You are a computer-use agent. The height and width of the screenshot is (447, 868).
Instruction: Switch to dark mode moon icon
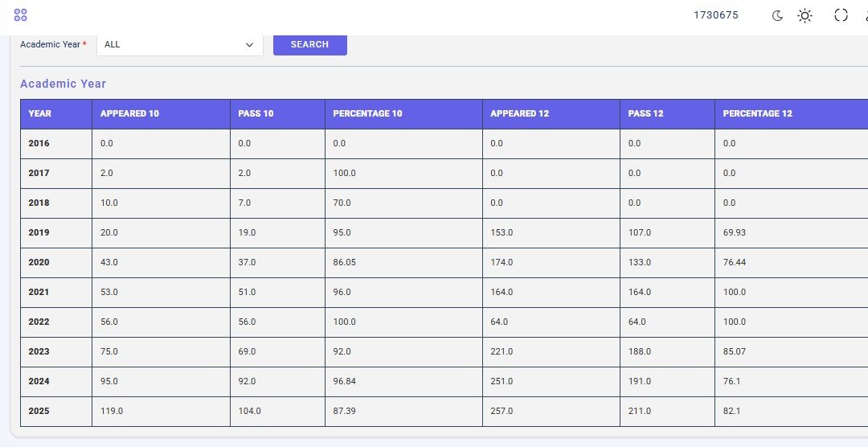[777, 15]
